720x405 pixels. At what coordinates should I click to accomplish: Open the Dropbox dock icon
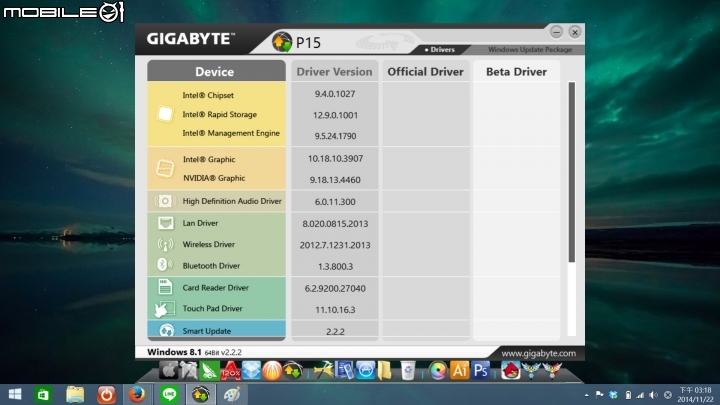point(251,370)
